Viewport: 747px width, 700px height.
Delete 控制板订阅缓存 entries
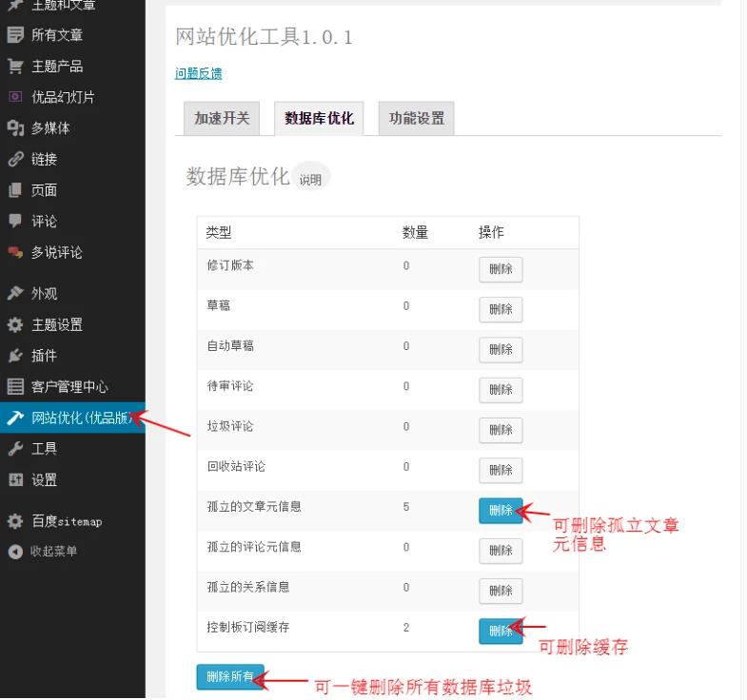(500, 631)
